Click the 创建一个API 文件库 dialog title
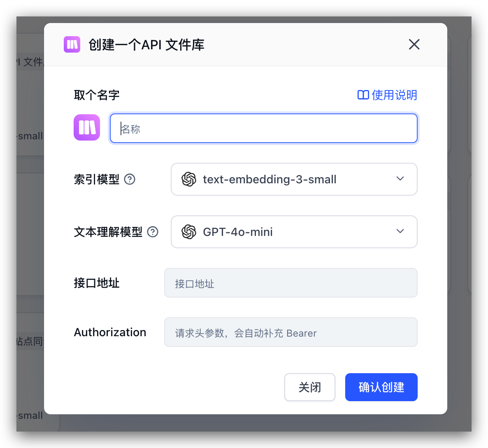 click(146, 44)
